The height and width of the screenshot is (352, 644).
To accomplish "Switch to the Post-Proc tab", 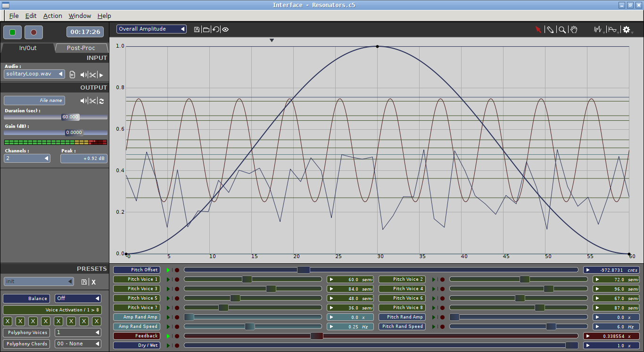I will (81, 48).
